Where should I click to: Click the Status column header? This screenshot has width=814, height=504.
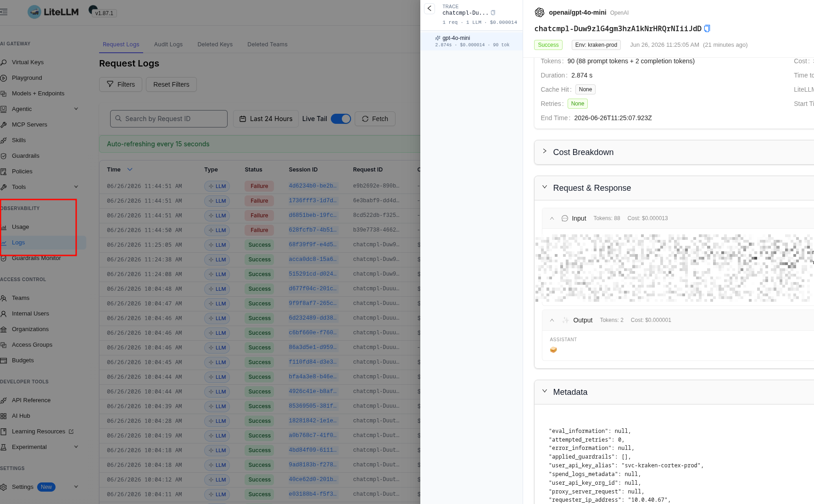point(253,170)
